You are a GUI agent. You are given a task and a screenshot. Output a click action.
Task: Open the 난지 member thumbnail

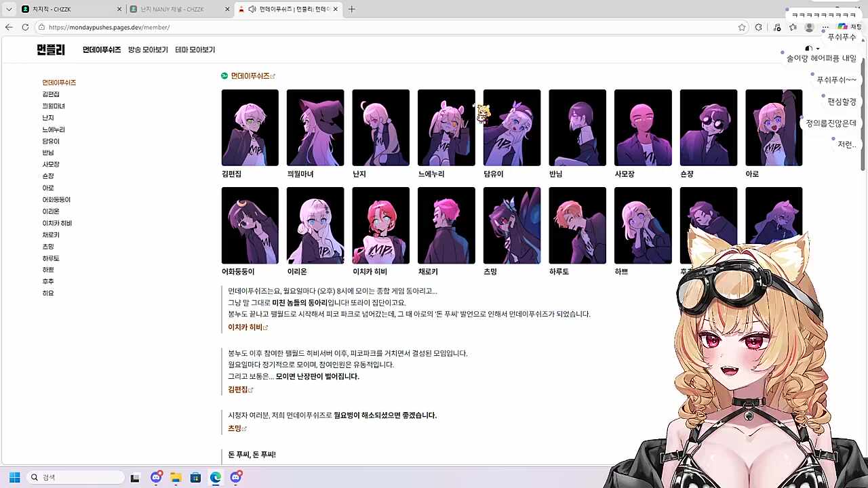point(380,127)
